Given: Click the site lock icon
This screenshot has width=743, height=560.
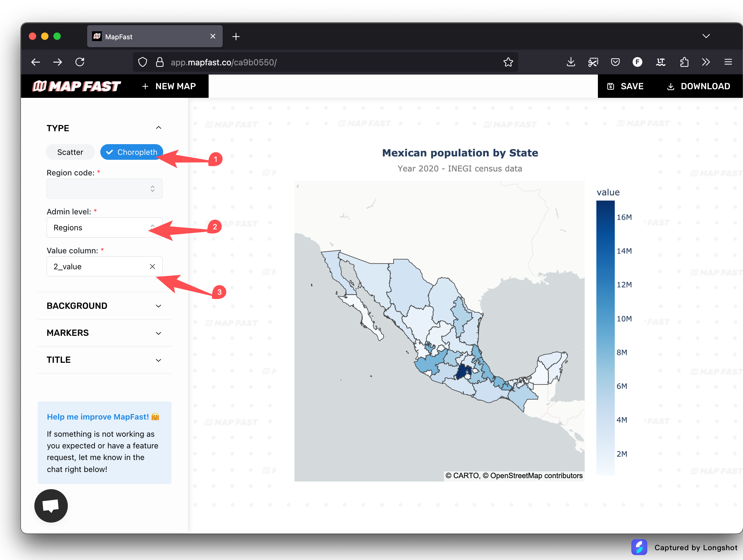Looking at the screenshot, I should click(x=160, y=62).
